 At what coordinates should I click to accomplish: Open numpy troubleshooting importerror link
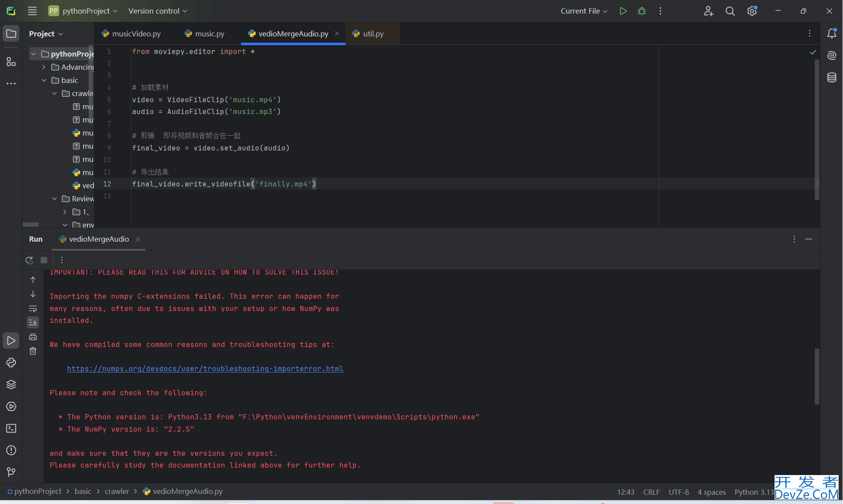[205, 369]
